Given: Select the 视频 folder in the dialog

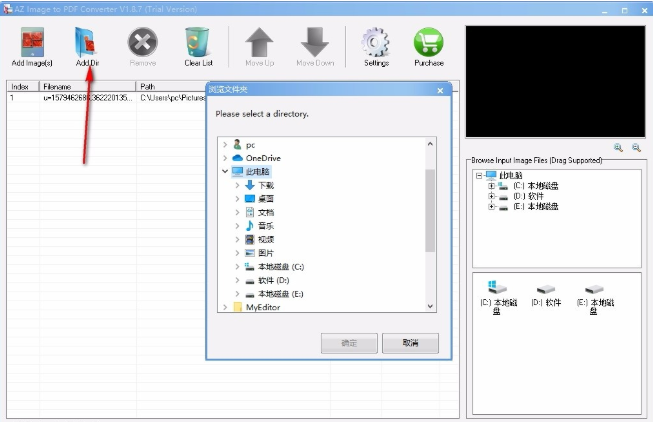Looking at the screenshot, I should 259,240.
